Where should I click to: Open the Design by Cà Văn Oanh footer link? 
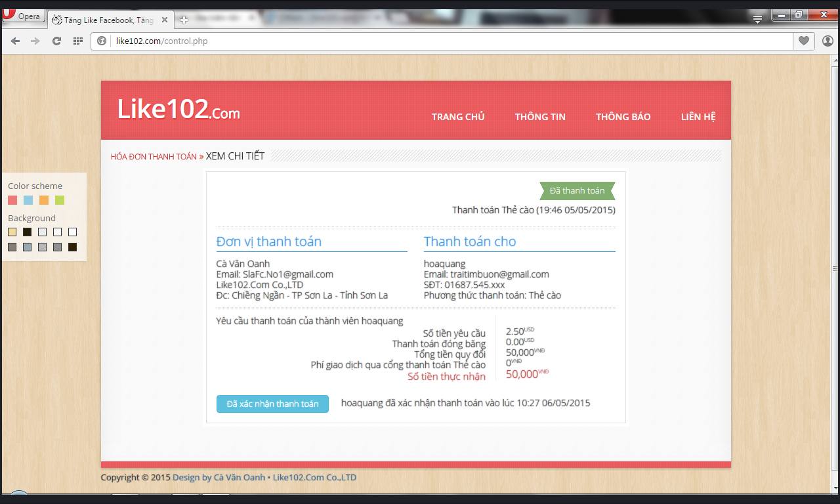[219, 478]
